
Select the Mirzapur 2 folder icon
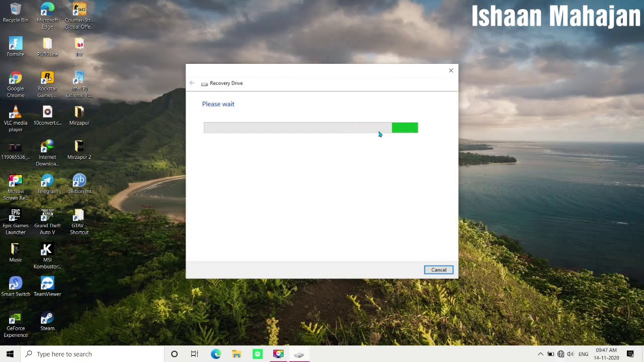pos(79,149)
